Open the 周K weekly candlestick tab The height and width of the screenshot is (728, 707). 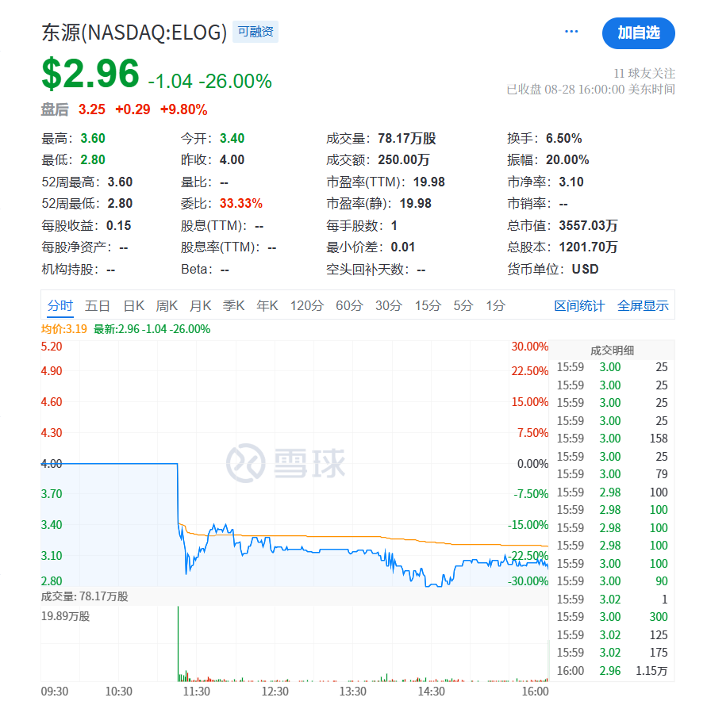pos(167,305)
